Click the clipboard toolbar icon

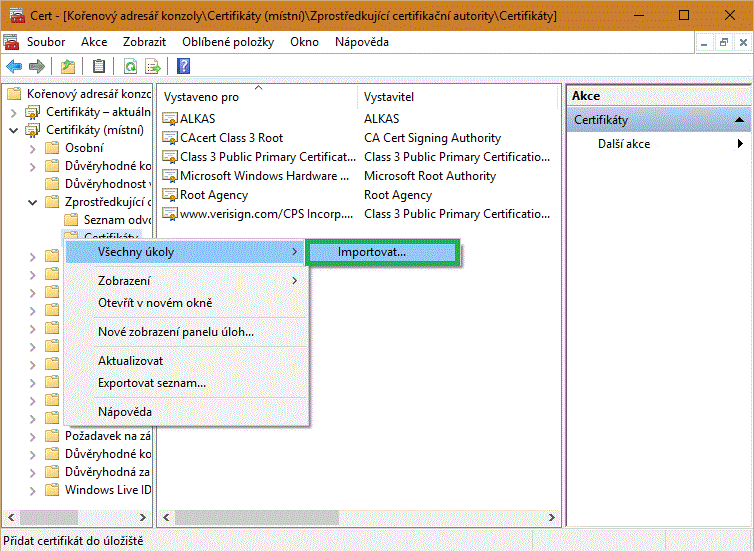tap(99, 66)
